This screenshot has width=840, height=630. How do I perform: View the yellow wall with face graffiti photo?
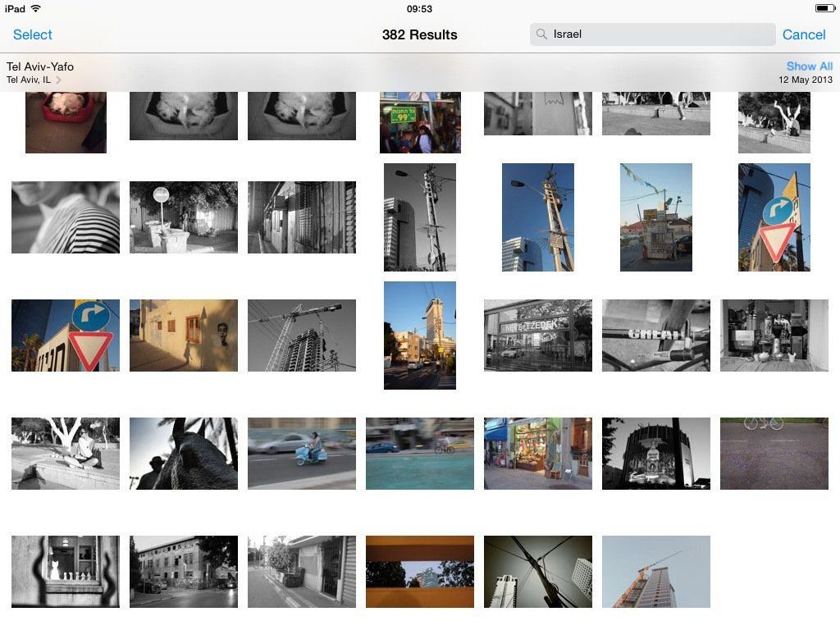tap(184, 336)
